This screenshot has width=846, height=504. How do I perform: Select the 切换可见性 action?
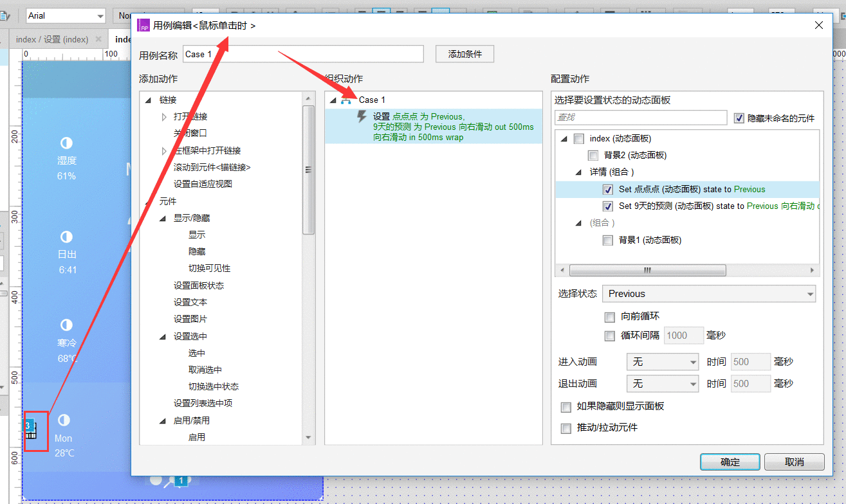point(209,269)
